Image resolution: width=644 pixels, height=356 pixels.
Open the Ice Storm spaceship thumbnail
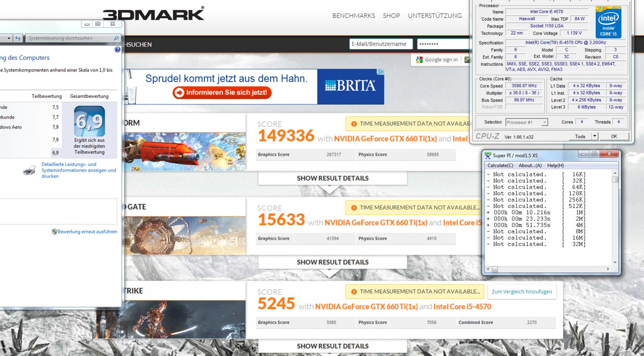coord(185,151)
